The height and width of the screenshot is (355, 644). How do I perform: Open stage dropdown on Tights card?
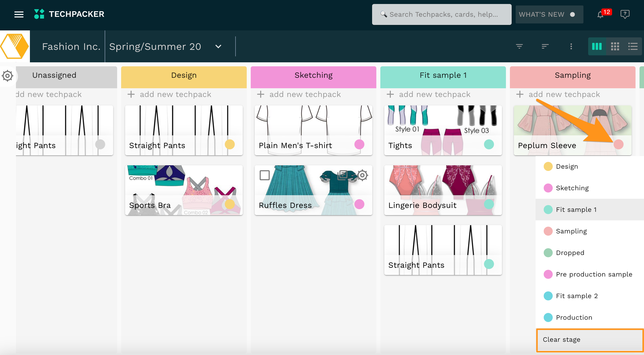489,144
